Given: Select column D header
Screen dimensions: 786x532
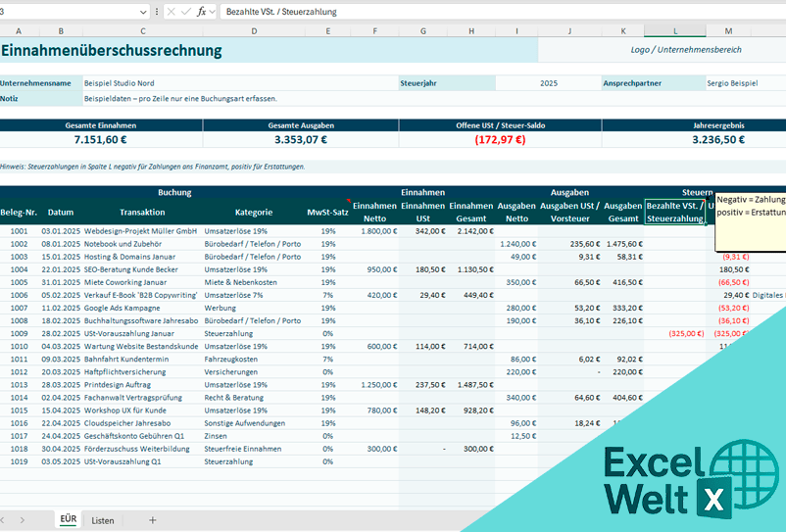Looking at the screenshot, I should [x=254, y=31].
